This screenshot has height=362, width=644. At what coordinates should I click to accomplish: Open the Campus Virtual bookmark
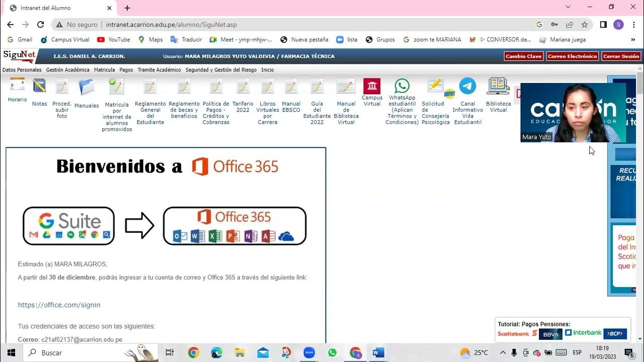point(65,39)
